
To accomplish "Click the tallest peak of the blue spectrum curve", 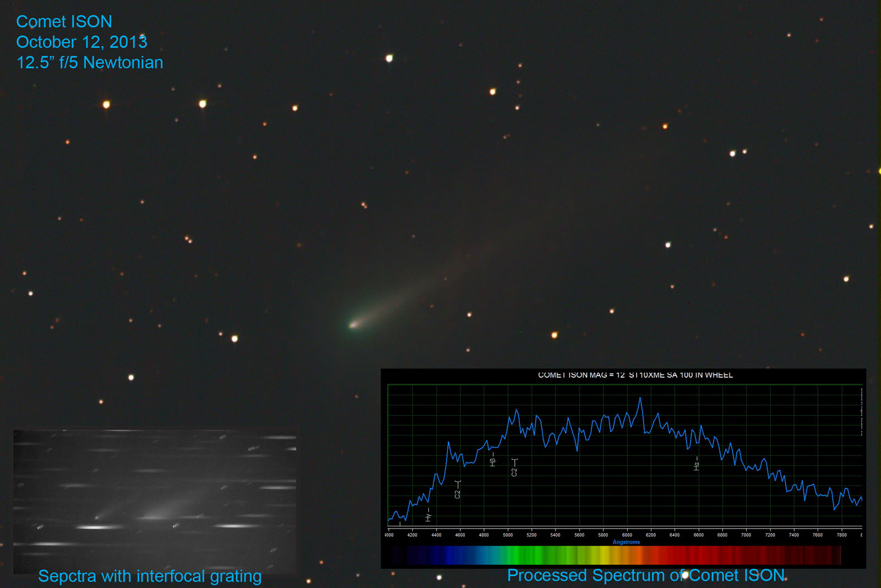I will [x=640, y=399].
